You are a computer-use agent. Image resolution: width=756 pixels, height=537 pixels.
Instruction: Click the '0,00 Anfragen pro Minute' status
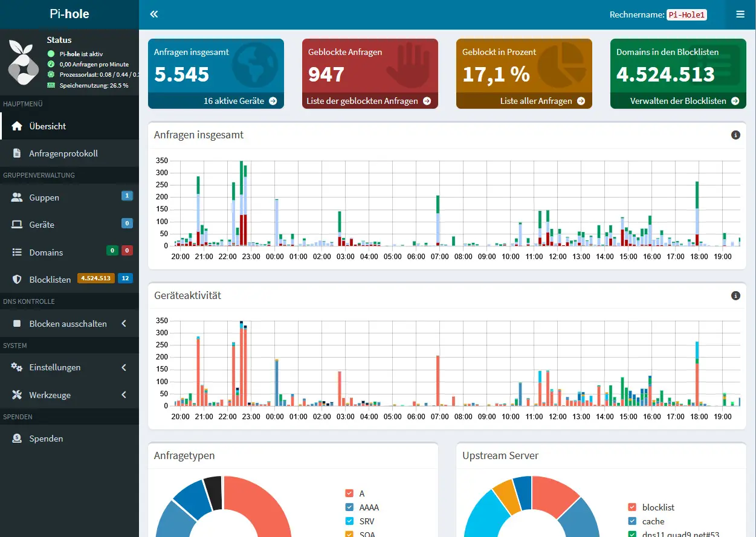point(94,64)
